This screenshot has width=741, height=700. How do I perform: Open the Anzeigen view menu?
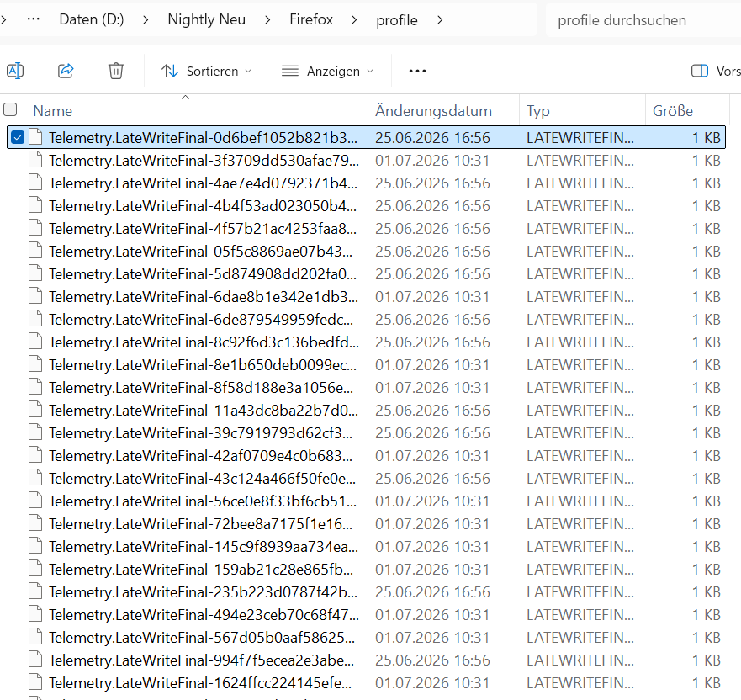328,72
